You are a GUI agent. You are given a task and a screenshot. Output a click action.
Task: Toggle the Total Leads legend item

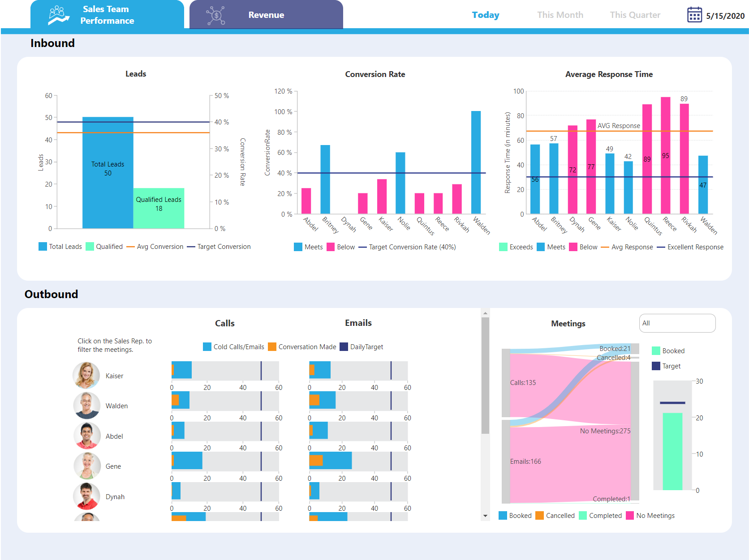60,247
